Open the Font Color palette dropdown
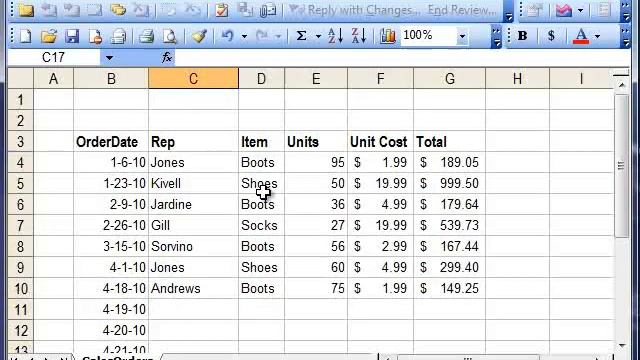640x360 pixels. coord(598,37)
